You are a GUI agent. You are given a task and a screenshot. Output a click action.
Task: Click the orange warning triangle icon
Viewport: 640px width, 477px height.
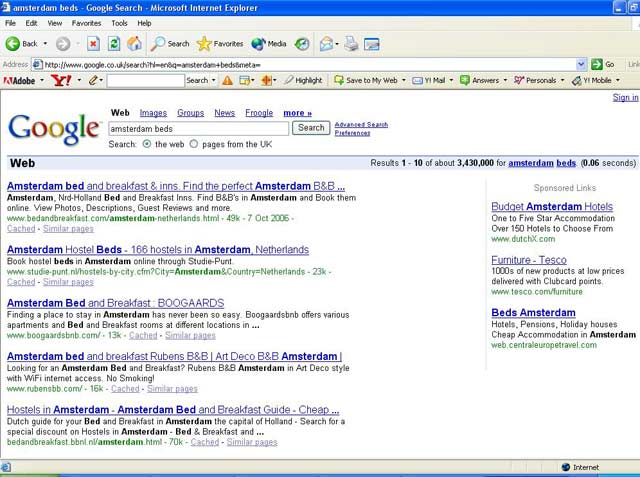click(227, 80)
